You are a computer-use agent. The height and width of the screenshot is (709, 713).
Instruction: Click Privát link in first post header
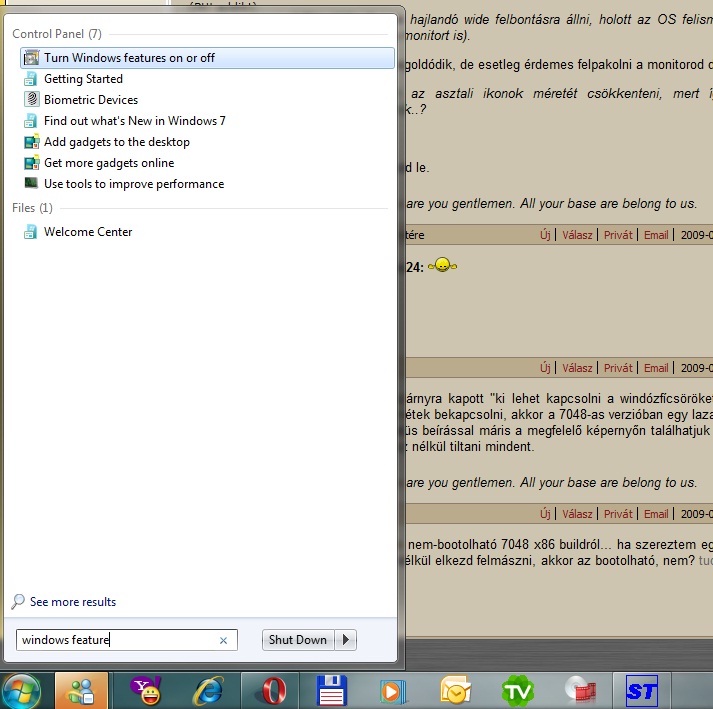[x=618, y=235]
